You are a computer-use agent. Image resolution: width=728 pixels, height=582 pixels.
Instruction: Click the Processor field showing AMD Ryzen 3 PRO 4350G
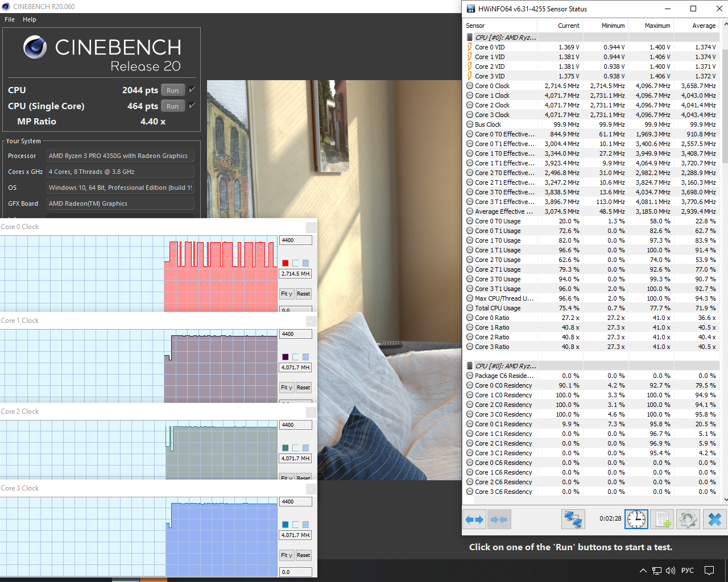click(x=120, y=156)
